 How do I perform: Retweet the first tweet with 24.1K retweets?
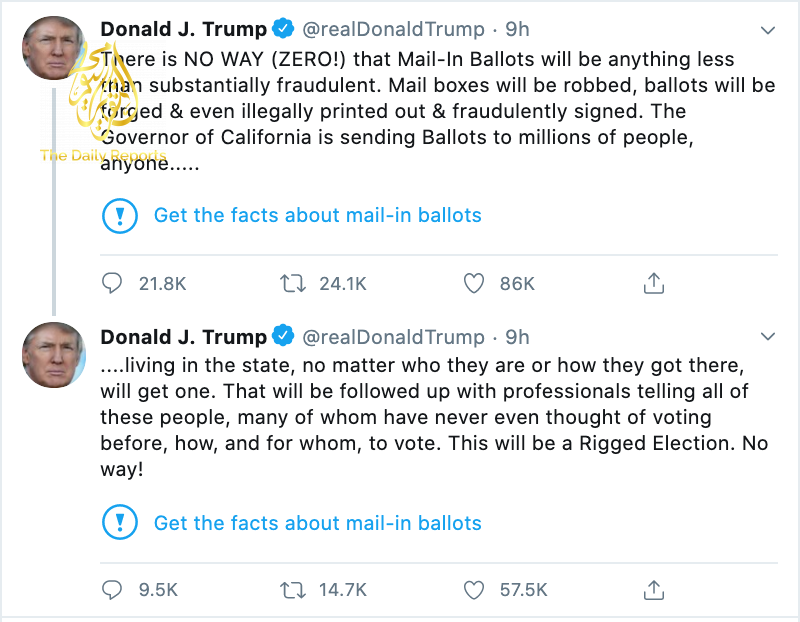pos(293,284)
